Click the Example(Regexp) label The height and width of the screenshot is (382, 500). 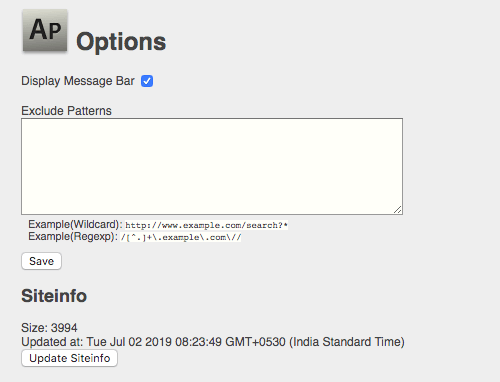click(73, 237)
